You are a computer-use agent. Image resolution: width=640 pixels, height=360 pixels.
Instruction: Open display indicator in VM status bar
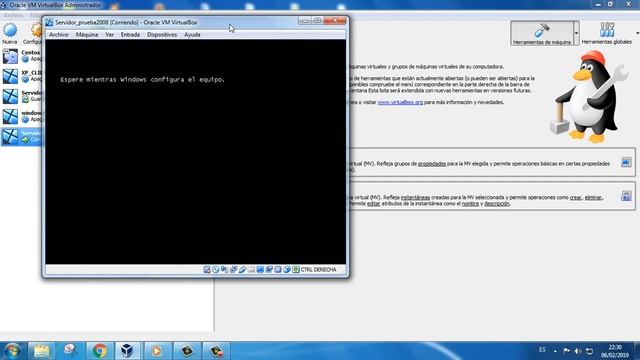(x=260, y=269)
